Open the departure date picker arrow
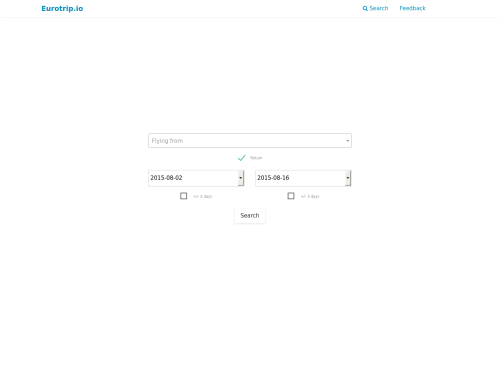Viewport: 500px width, 374px height. (x=241, y=178)
